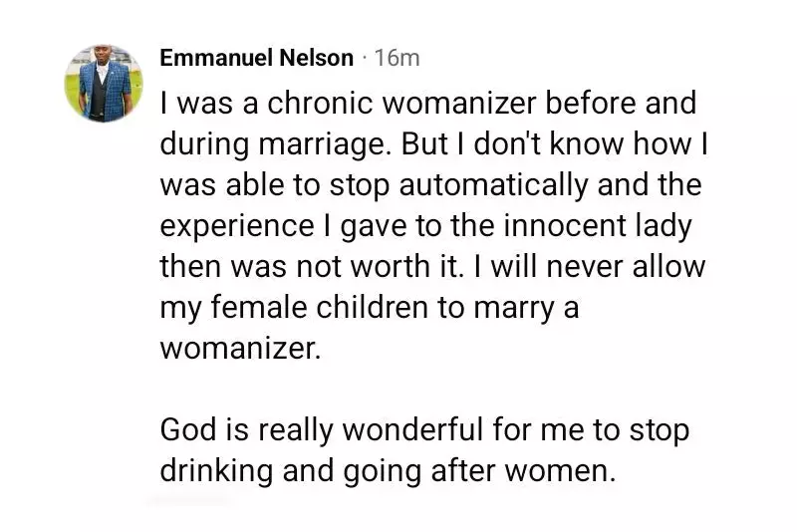This screenshot has height=532, width=797.
Task: Click the line starting "my female children"
Action: click(369, 308)
